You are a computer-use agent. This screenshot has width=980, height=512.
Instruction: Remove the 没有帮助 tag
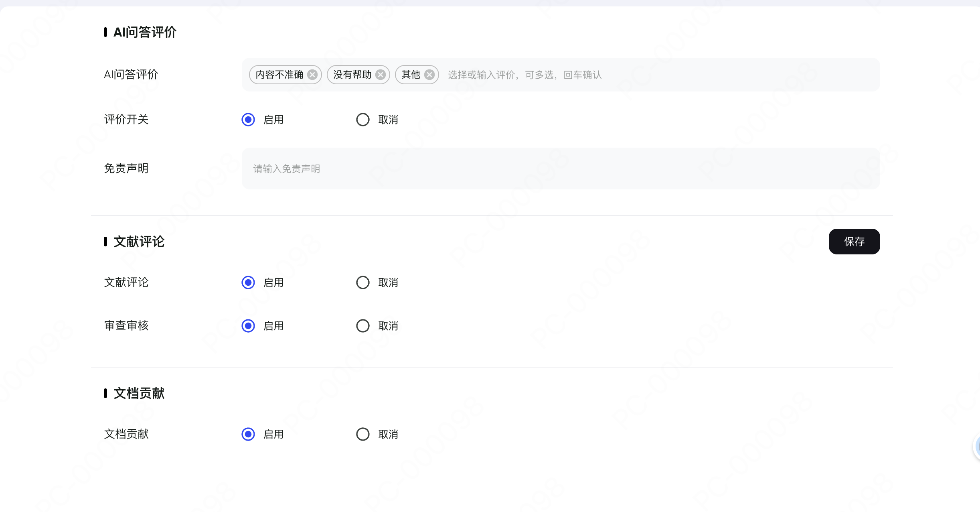coord(381,75)
